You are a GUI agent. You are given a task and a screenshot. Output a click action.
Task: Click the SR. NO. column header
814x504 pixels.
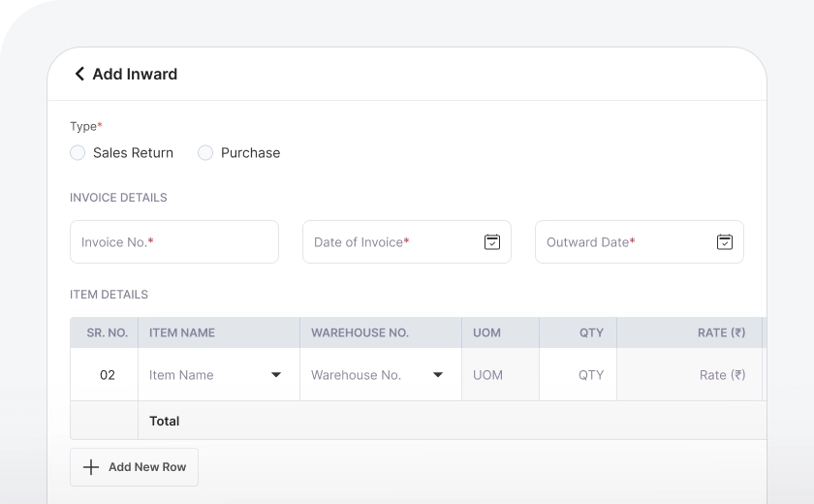pos(107,332)
